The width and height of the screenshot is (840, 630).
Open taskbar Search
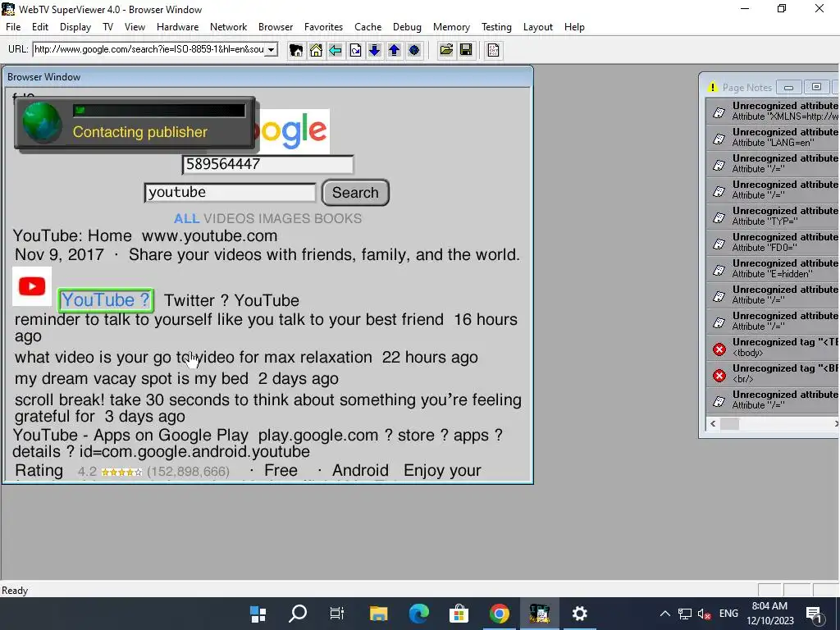click(x=298, y=614)
